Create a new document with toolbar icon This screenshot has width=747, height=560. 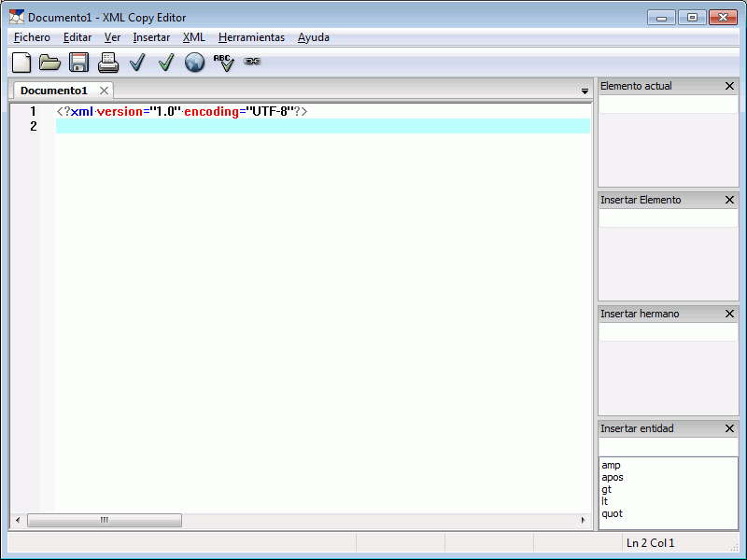pyautogui.click(x=21, y=63)
